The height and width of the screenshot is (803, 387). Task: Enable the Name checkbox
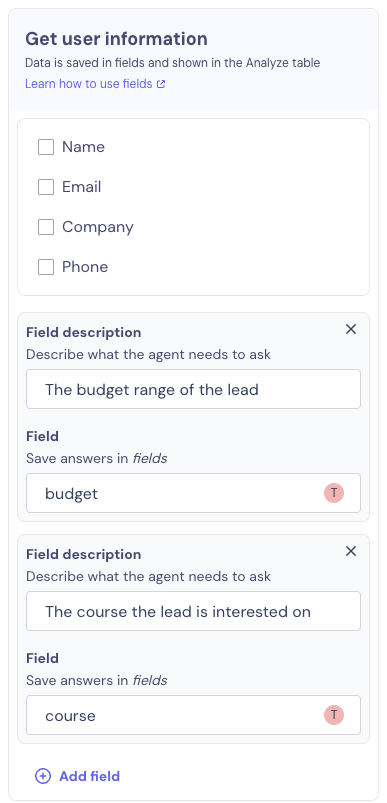coord(46,147)
